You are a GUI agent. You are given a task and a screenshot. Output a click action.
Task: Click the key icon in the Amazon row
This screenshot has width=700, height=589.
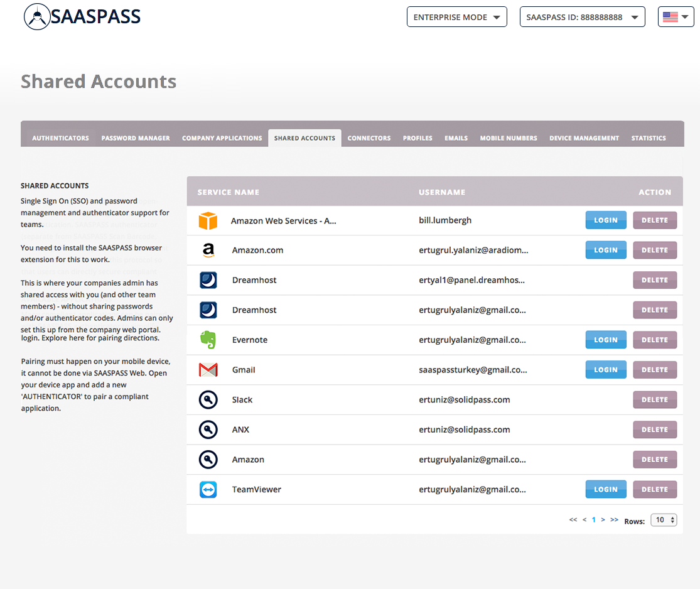[x=208, y=460]
